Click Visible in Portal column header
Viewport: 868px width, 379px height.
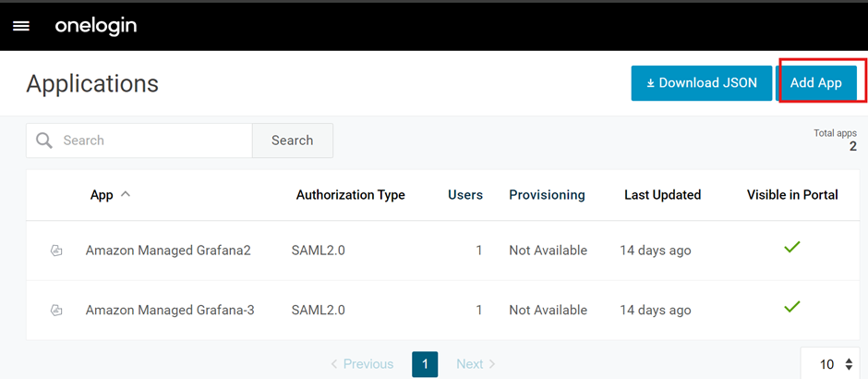click(x=792, y=195)
